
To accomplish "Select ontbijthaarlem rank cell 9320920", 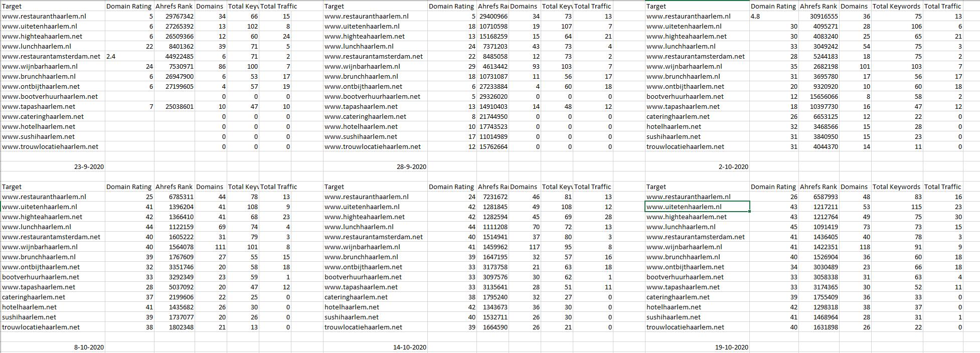I will click(819, 86).
